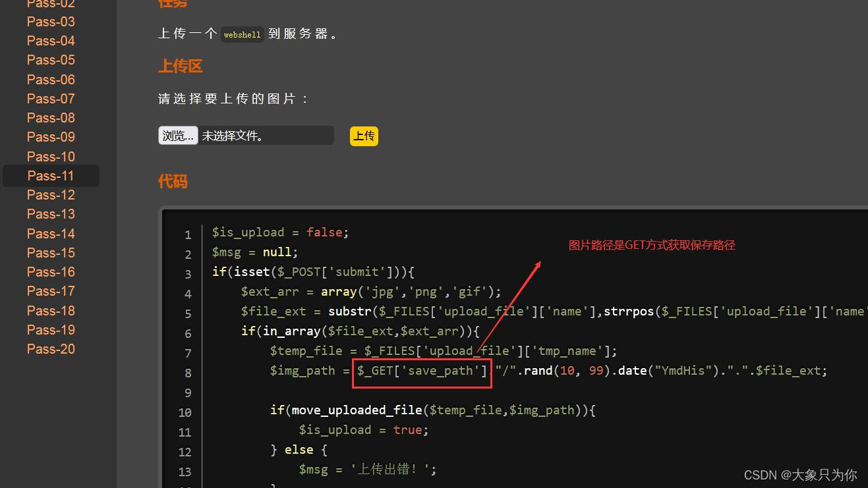This screenshot has width=868, height=488.
Task: Open Pass-04 in the sidebar
Action: (x=51, y=41)
